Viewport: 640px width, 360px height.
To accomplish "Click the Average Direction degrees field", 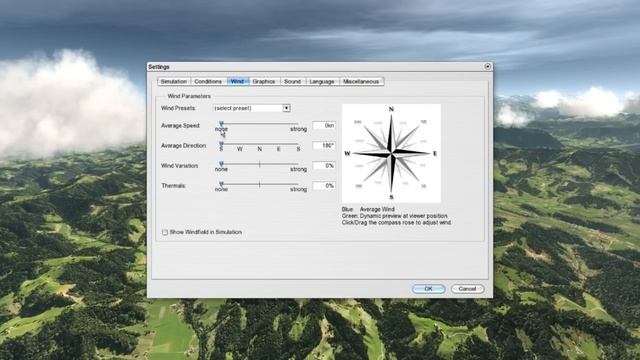I will click(x=324, y=146).
